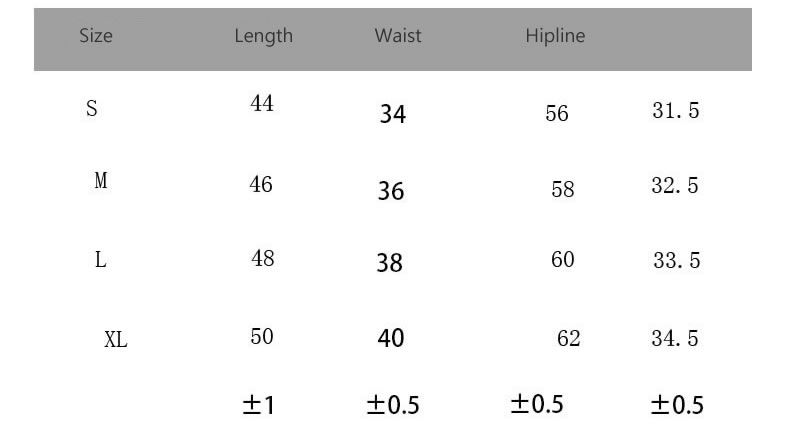This screenshot has width=800, height=431.
Task: Select the L size row label
Action: pos(100,260)
